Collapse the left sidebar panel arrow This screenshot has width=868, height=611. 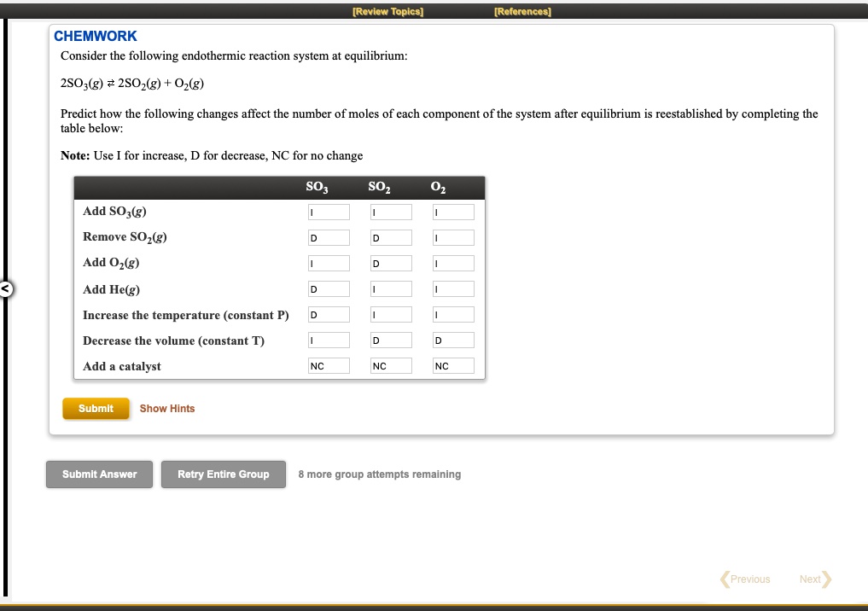click(x=6, y=289)
